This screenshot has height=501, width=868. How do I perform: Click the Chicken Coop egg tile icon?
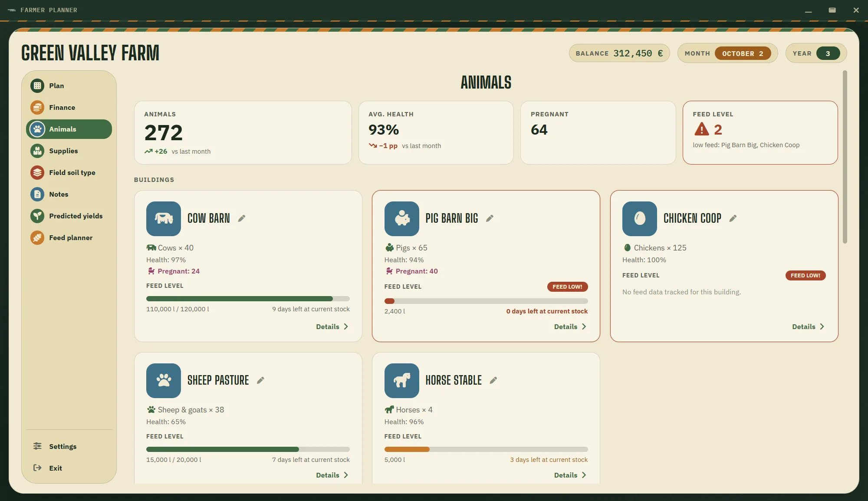click(640, 219)
